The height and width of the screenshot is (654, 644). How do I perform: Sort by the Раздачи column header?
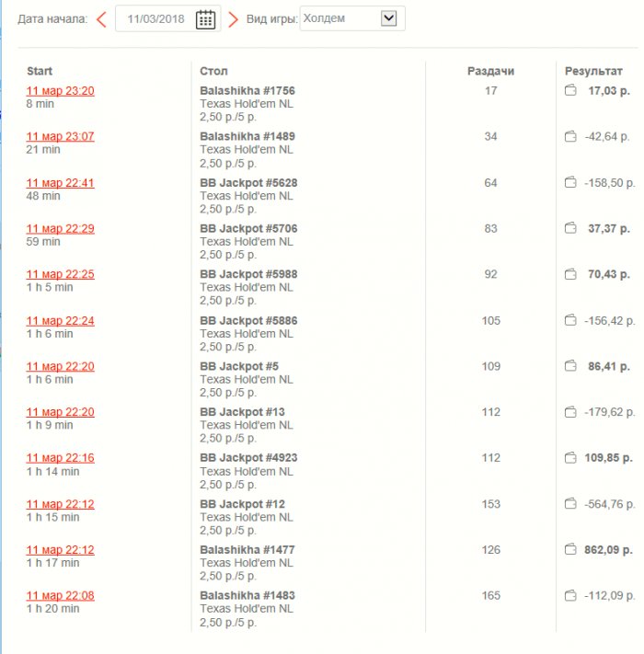coord(490,71)
